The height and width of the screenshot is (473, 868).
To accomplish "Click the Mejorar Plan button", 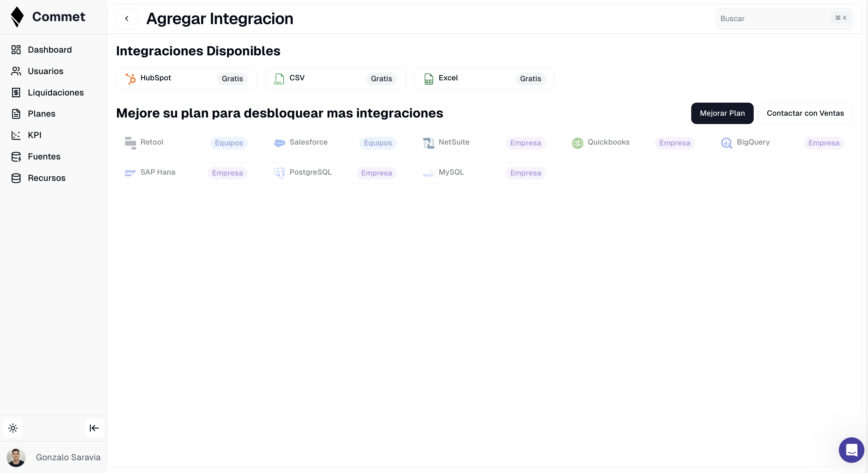I will point(722,113).
